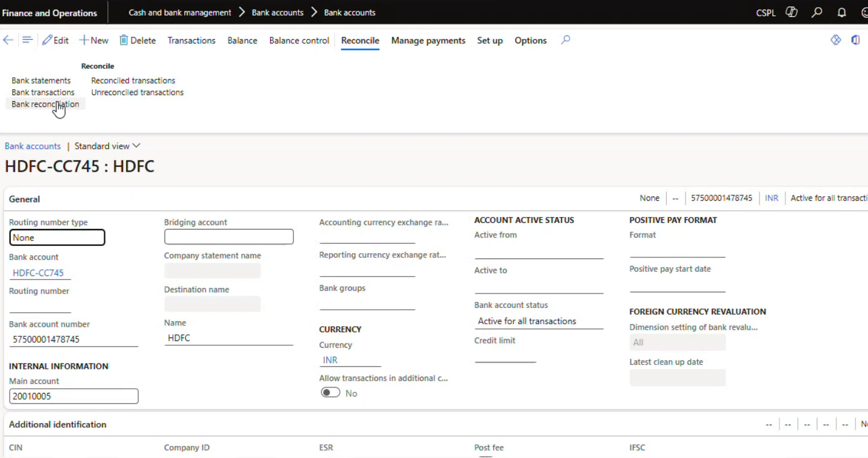Show notifications bell
868x458 pixels.
842,13
